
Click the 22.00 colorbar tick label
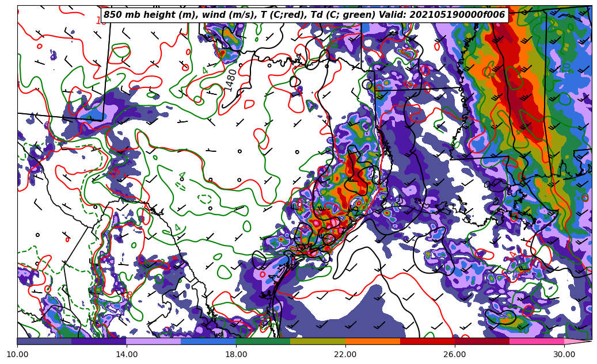(345, 354)
